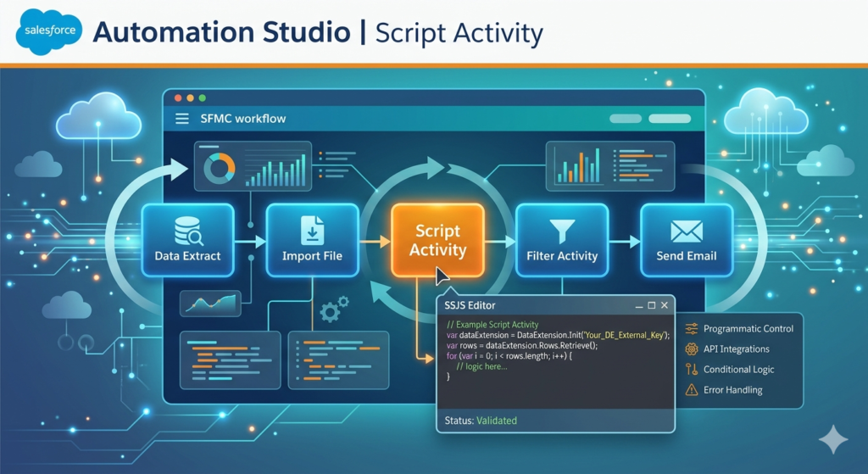The image size is (868, 474).
Task: Click the Salesforce cloud logo
Action: click(49, 31)
